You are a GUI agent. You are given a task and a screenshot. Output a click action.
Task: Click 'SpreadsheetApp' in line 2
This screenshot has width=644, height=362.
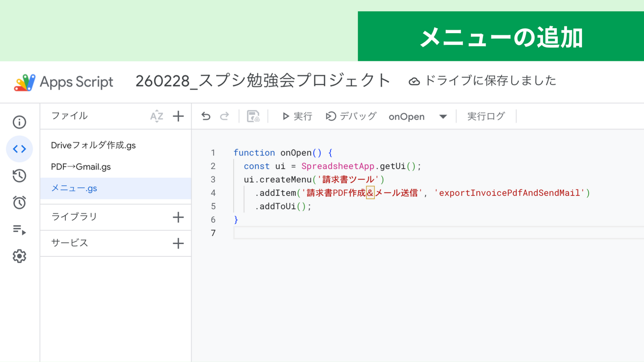coord(338,166)
